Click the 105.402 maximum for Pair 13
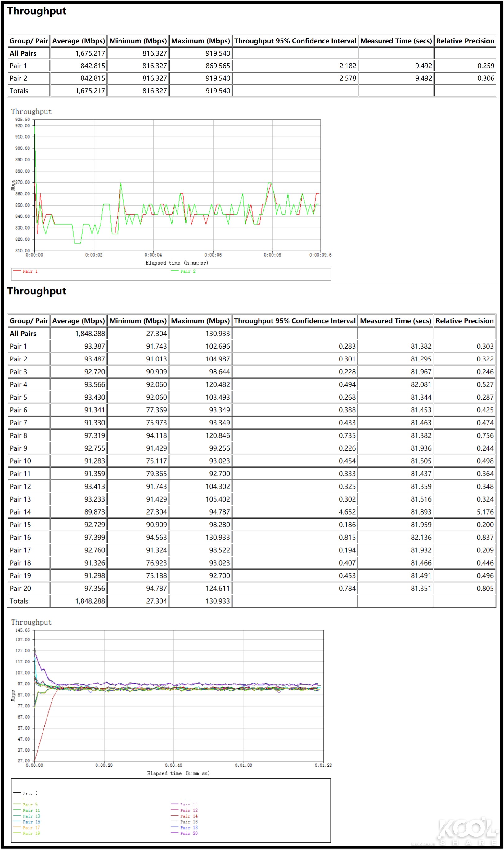Image resolution: width=504 pixels, height=850 pixels. tap(218, 499)
